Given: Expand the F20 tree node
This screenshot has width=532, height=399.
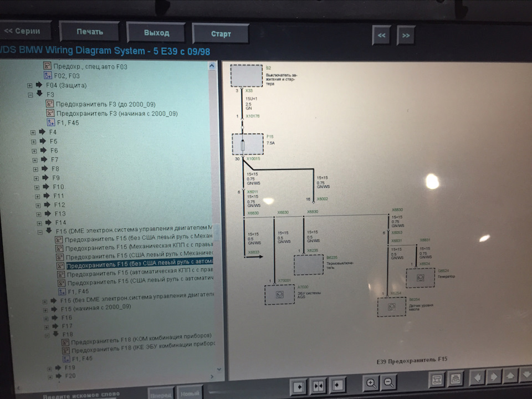Looking at the screenshot, I should [50, 377].
